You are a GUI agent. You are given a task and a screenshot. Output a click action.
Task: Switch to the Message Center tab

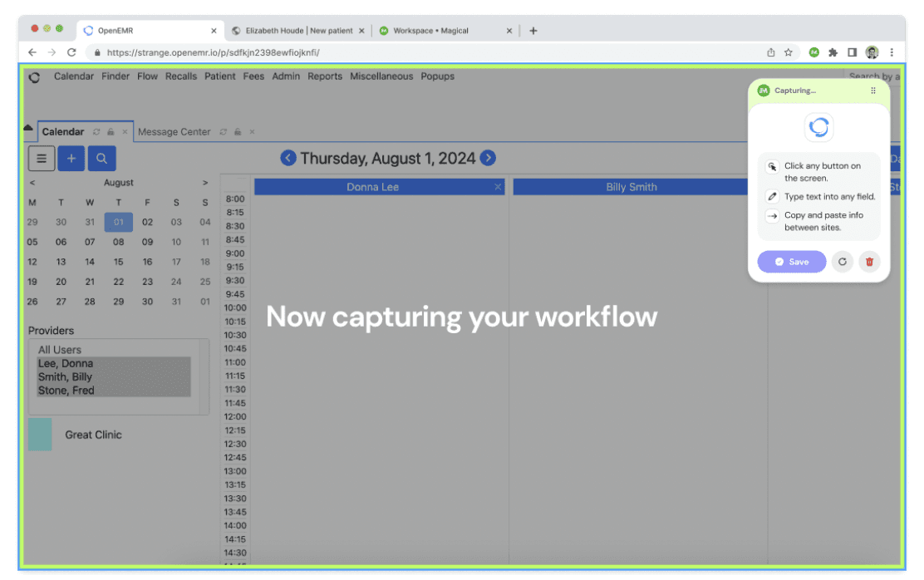[174, 132]
